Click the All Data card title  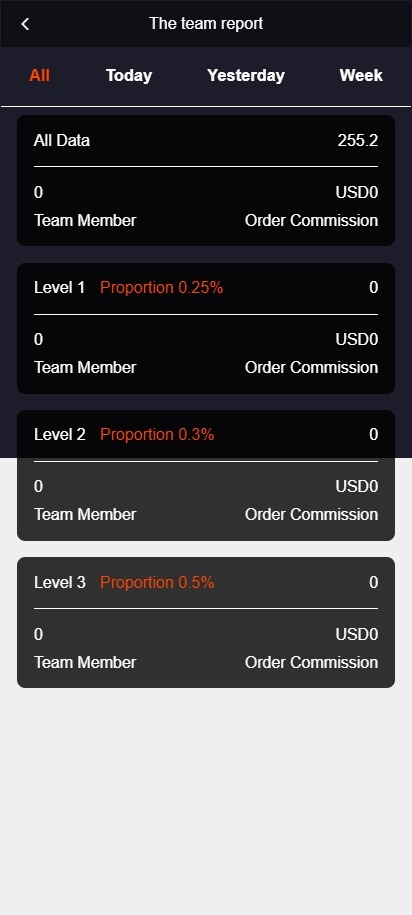62,141
